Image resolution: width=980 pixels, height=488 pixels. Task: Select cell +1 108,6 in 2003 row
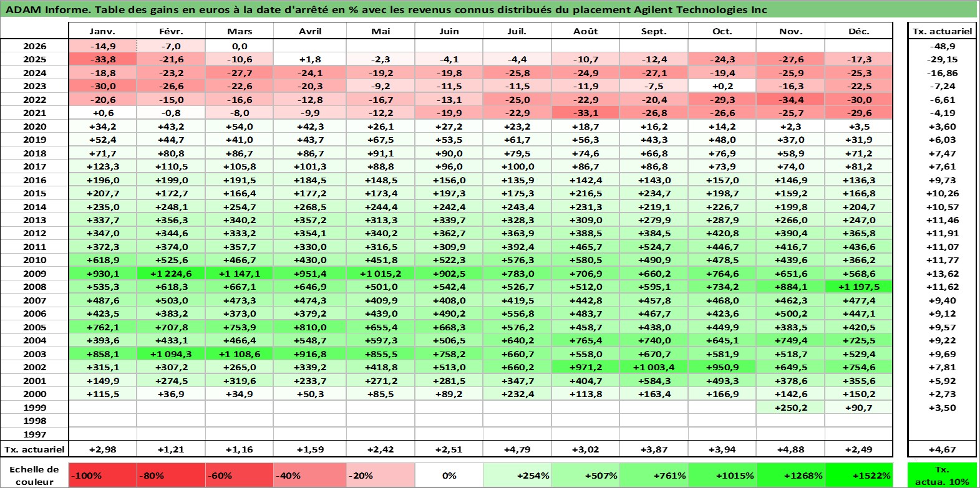tap(240, 354)
